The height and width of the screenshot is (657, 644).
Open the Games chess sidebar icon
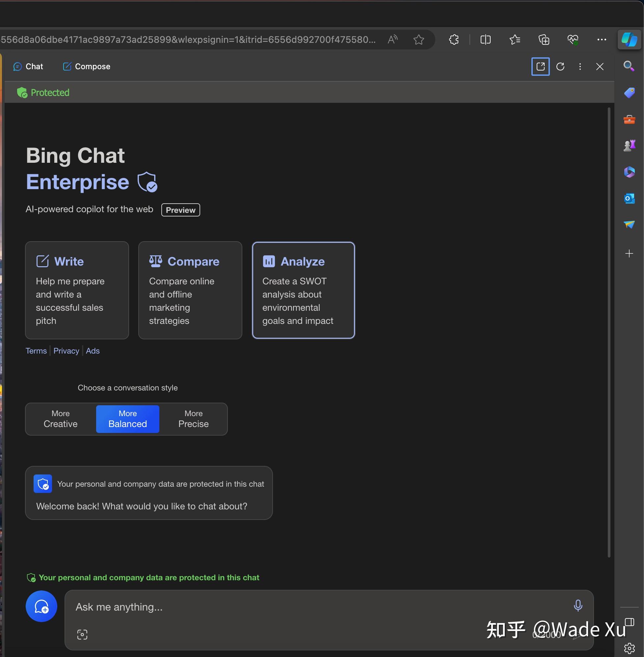coord(629,146)
